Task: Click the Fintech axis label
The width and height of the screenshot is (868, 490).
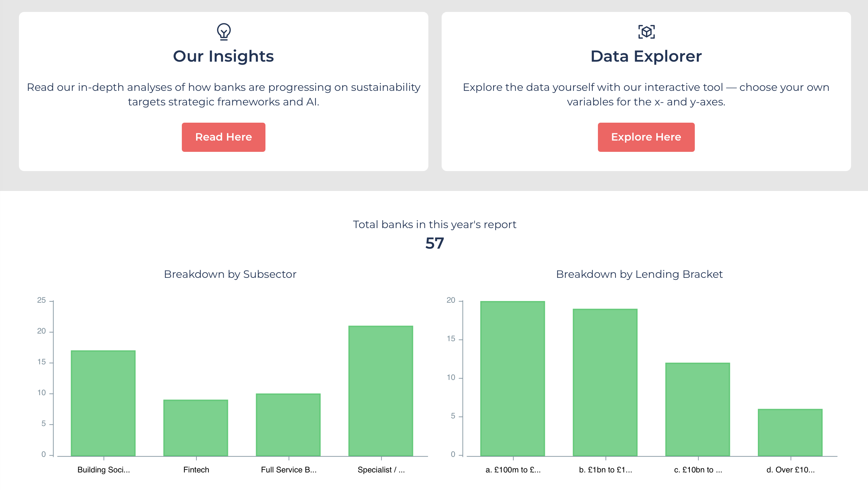Action: click(x=196, y=470)
